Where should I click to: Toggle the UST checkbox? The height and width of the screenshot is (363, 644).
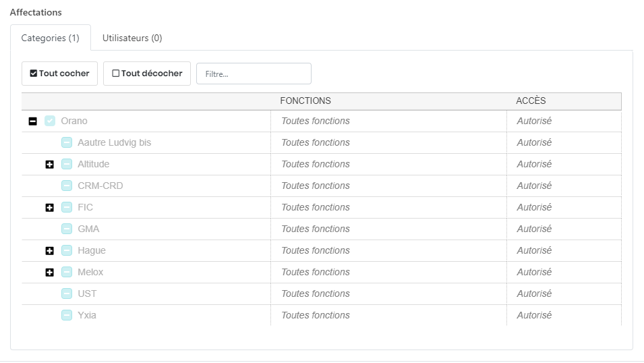click(67, 294)
